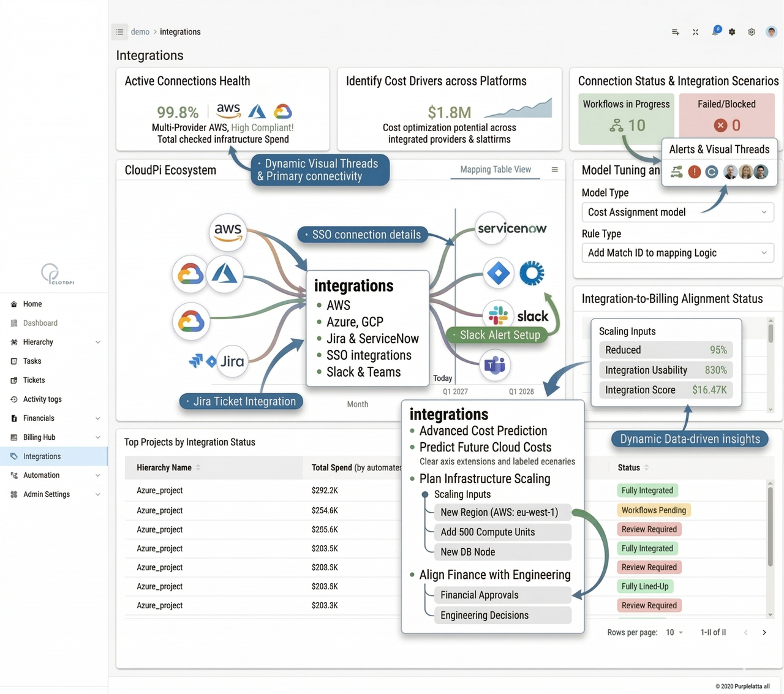This screenshot has height=694, width=784.
Task: Click the projects table vertical scrollbar
Action: click(770, 548)
